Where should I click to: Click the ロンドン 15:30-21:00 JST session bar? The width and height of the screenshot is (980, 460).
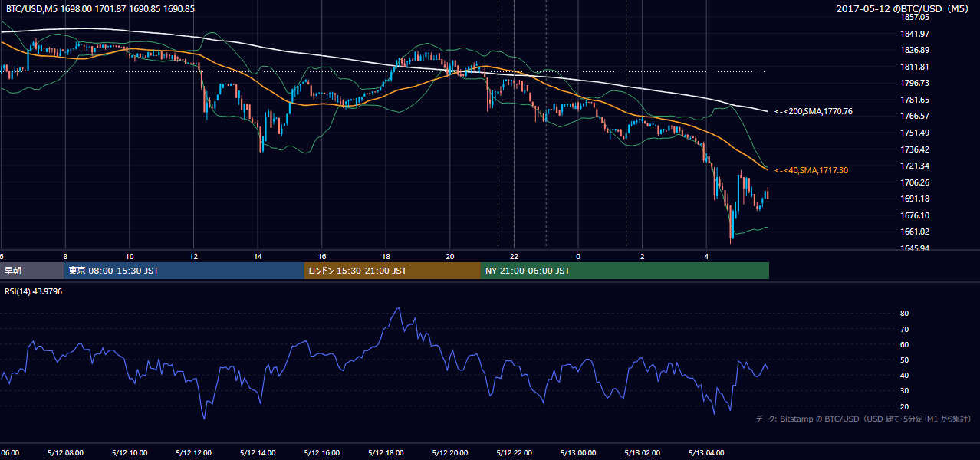[x=393, y=271]
